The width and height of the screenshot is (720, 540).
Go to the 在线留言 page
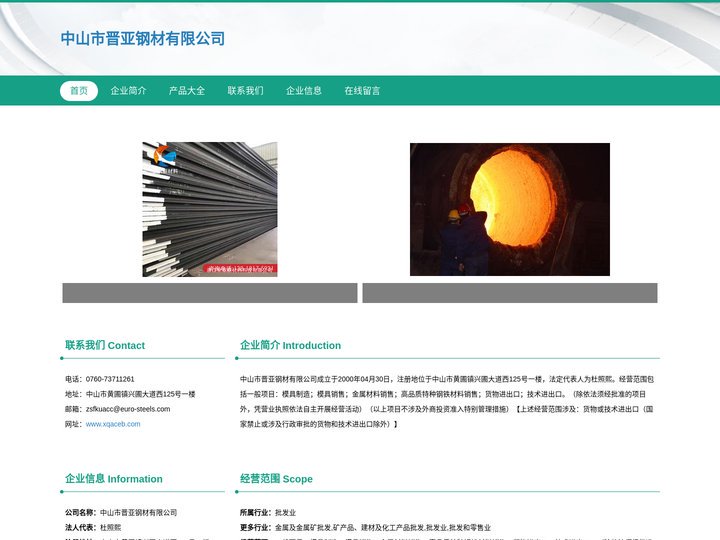point(362,90)
